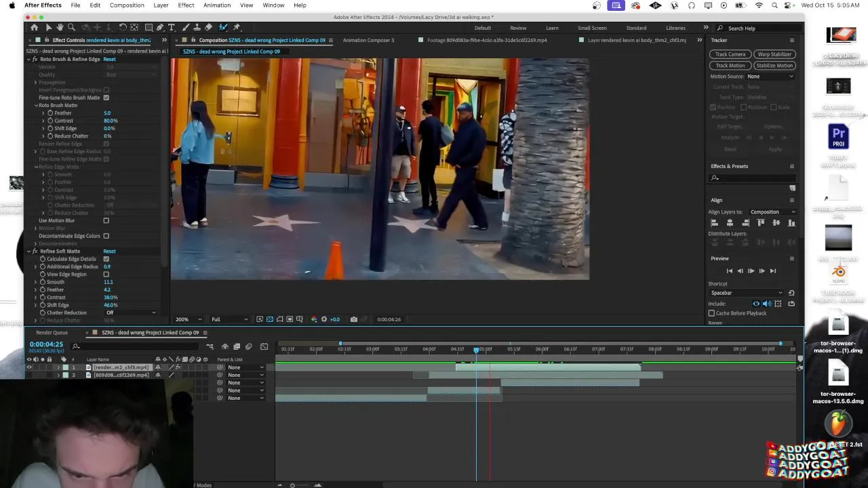Viewport: 868px width, 488px height.
Task: Choose the Type tool
Action: point(172,28)
